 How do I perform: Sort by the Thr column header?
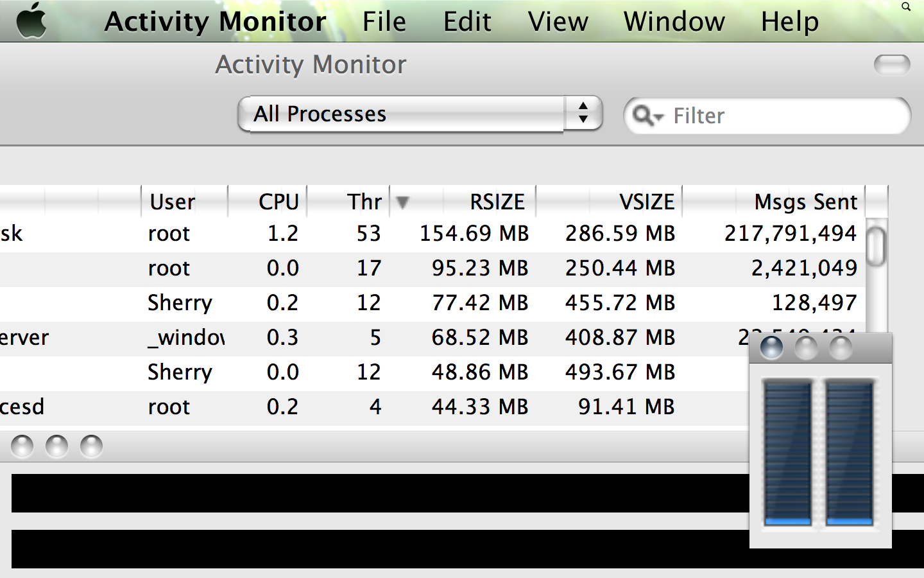coord(348,202)
